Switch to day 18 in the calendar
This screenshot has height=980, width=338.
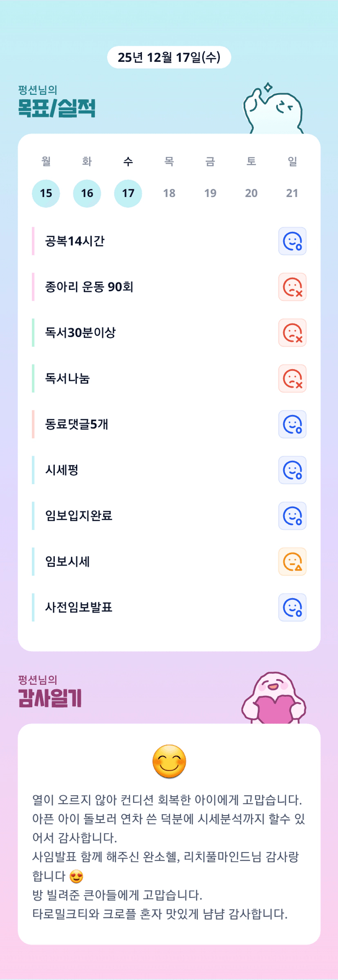pos(169,193)
